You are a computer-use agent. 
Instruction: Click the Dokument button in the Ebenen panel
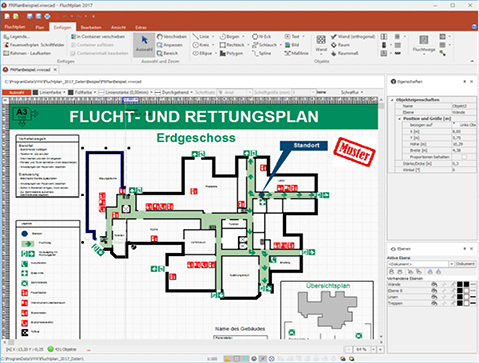[465, 264]
